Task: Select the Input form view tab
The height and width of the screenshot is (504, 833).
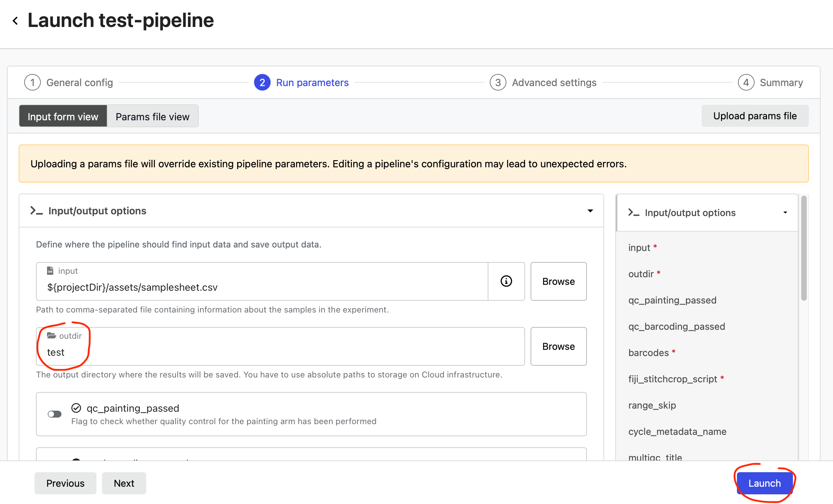Action: [x=63, y=116]
